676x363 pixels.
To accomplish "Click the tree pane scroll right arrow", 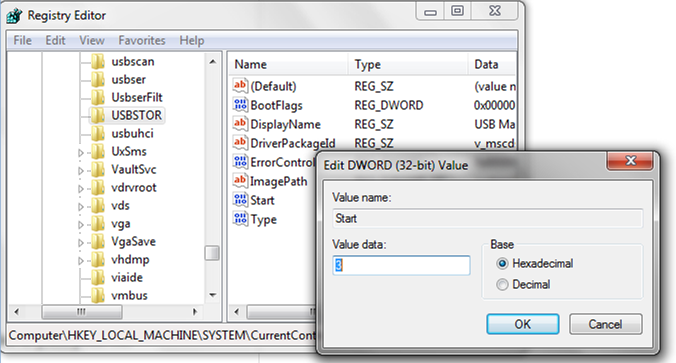I will (x=195, y=312).
